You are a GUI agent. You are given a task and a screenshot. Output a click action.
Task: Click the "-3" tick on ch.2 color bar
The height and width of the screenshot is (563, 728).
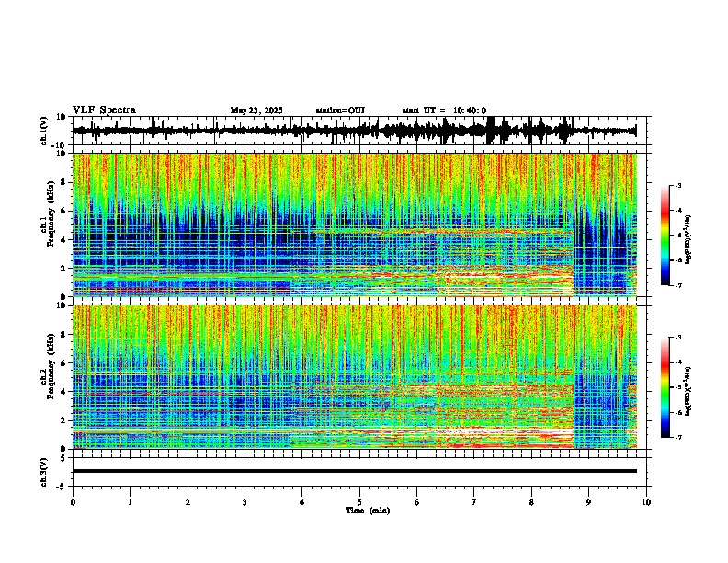coord(678,338)
